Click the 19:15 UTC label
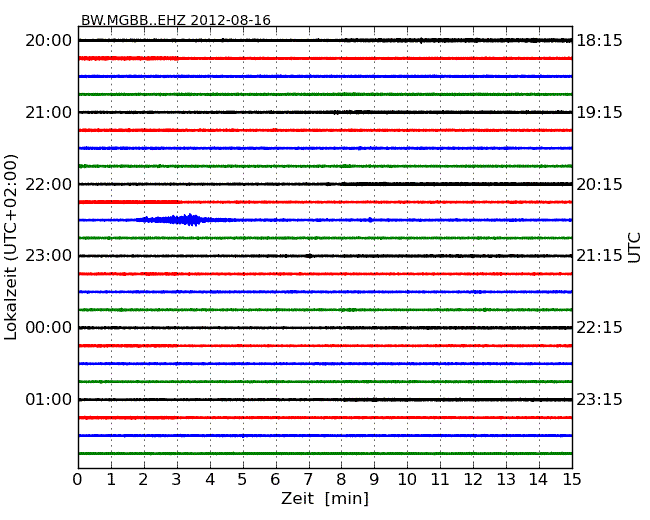 pos(599,112)
